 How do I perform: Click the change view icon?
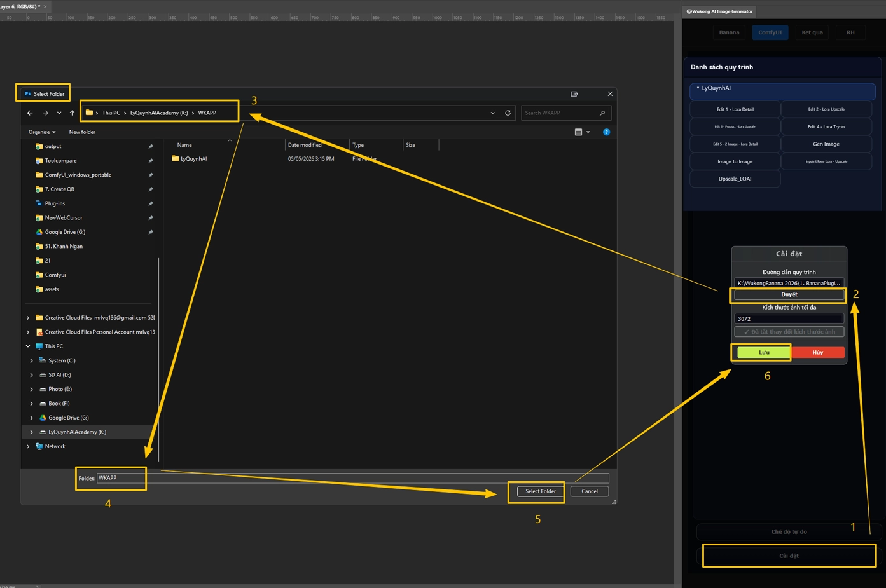(x=578, y=132)
